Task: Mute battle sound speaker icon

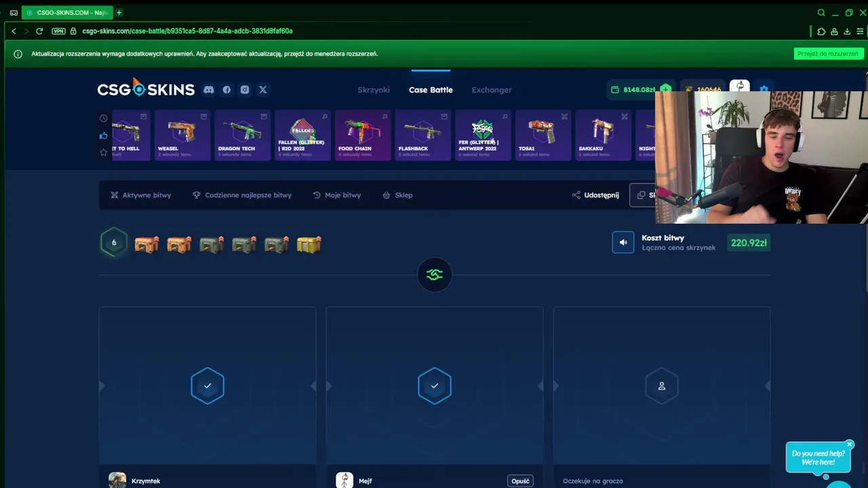Action: coord(623,242)
